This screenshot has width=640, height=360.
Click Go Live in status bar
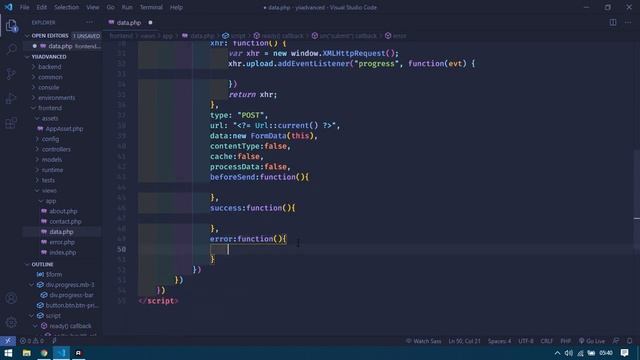point(592,341)
